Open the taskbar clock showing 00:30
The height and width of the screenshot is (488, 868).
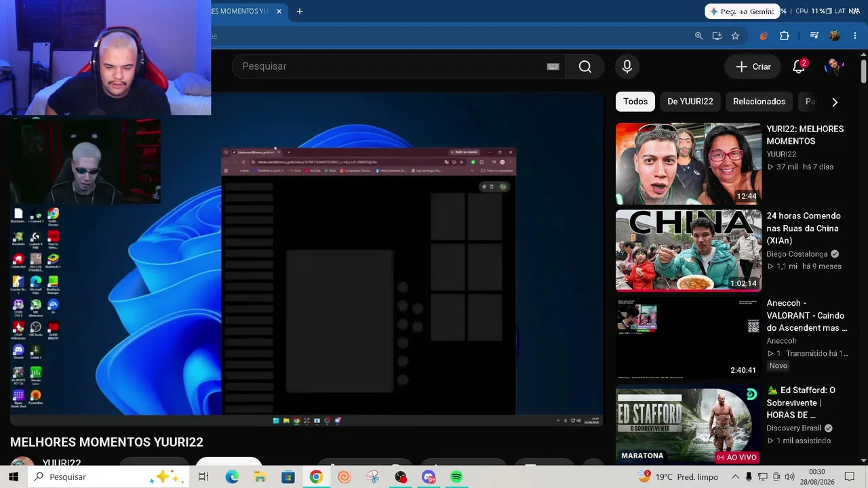click(x=817, y=476)
